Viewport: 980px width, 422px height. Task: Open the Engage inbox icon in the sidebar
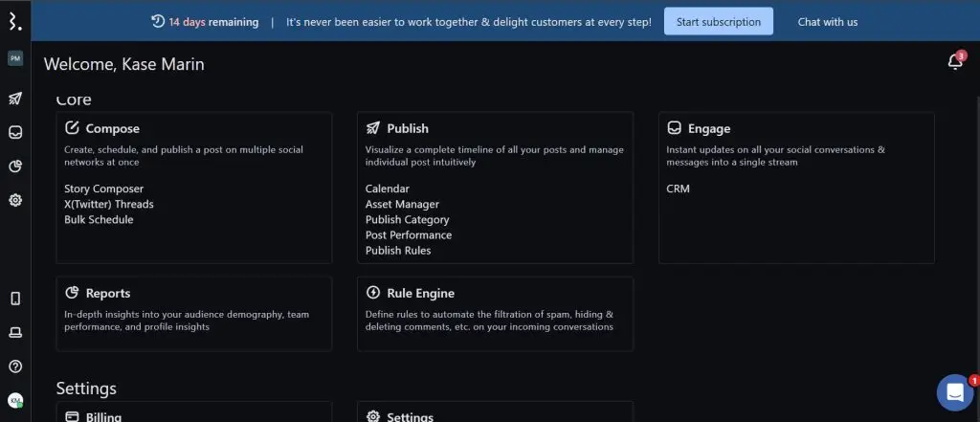[15, 132]
